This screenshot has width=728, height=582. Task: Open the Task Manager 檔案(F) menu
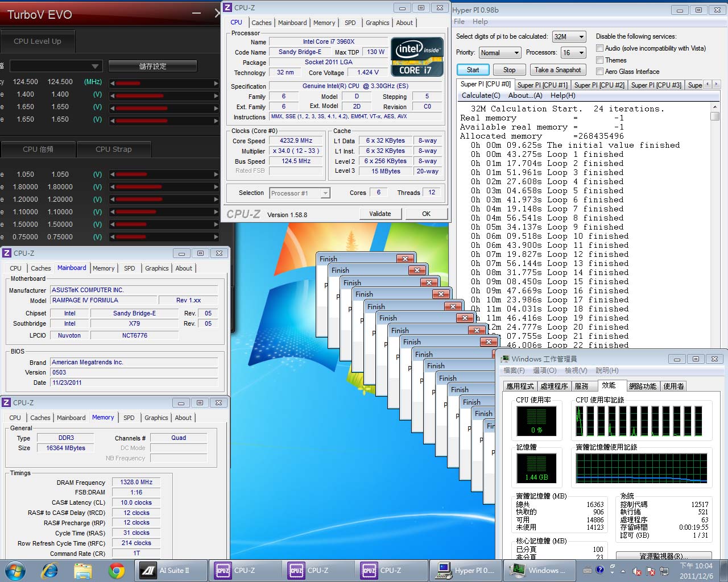[514, 371]
